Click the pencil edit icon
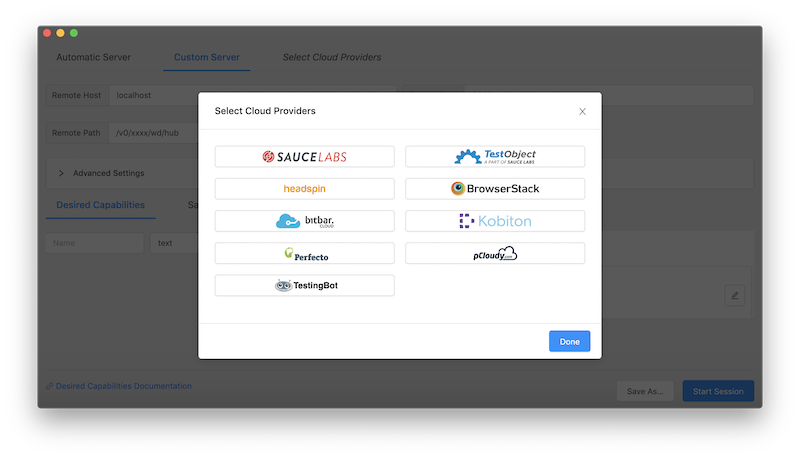The height and width of the screenshot is (458, 800). 735,295
